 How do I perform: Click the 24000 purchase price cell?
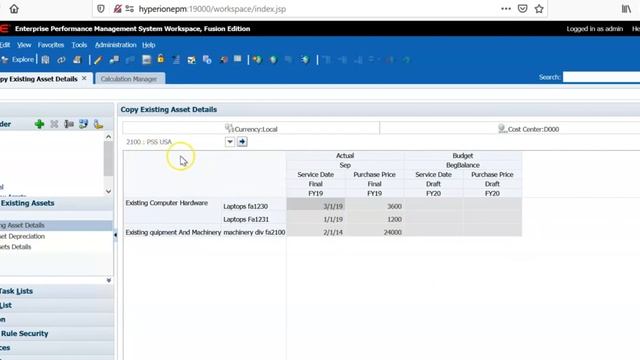(375, 232)
